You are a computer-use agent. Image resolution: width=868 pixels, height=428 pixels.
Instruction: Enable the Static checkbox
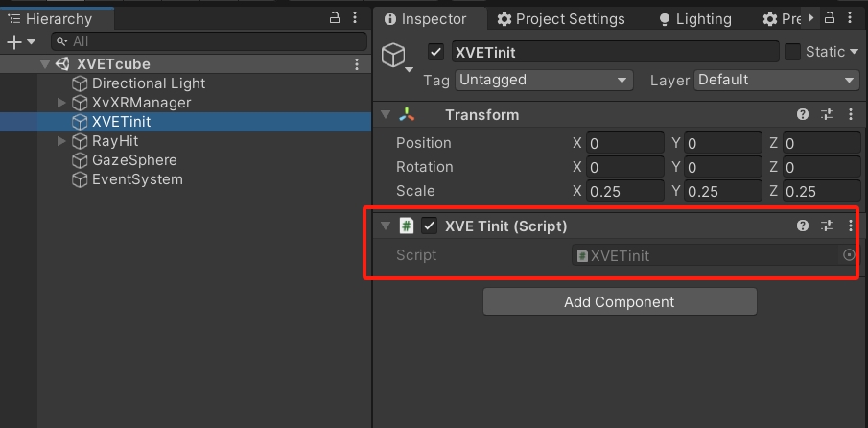point(793,52)
